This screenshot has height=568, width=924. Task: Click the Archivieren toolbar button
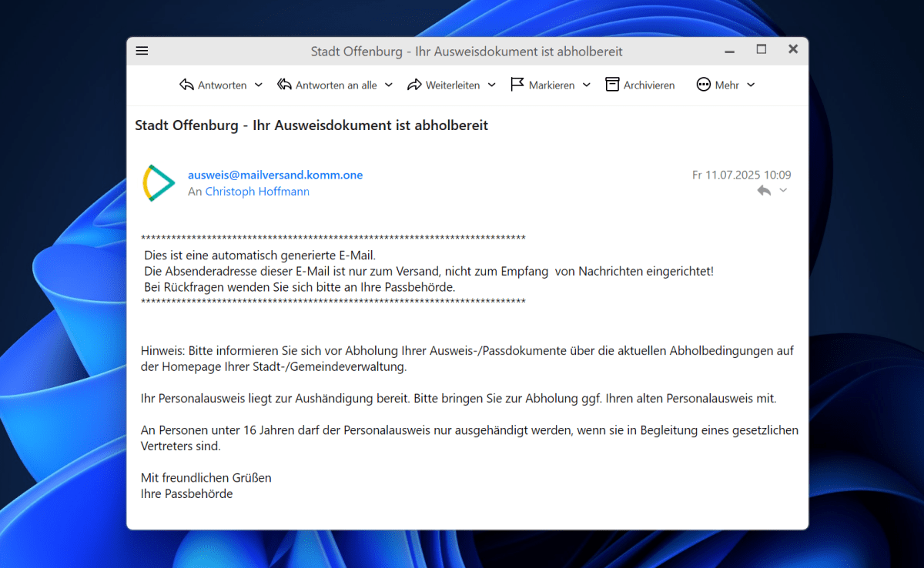(641, 85)
